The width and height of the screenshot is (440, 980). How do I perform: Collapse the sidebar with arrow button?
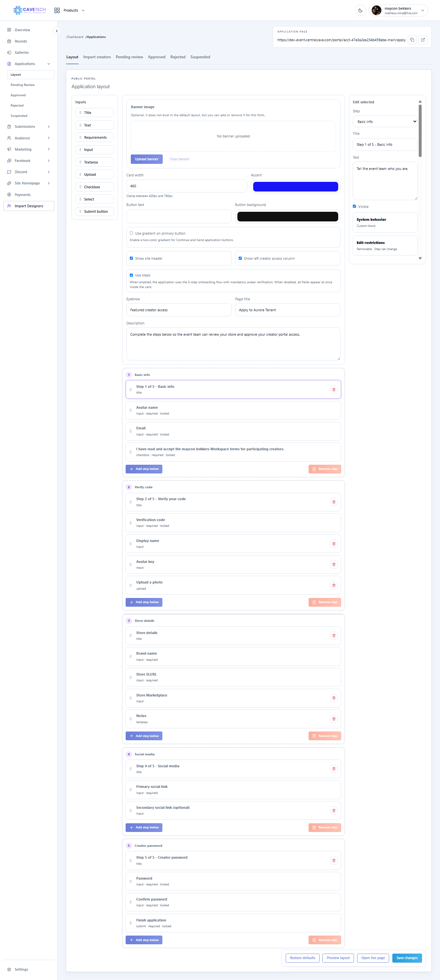tap(57, 31)
